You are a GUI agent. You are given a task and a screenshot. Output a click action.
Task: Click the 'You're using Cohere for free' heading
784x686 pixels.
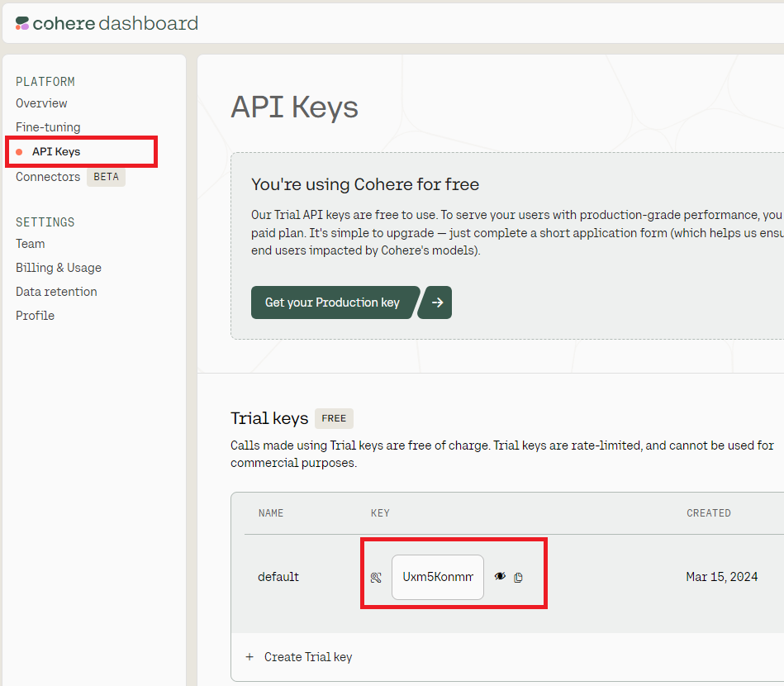(x=365, y=184)
